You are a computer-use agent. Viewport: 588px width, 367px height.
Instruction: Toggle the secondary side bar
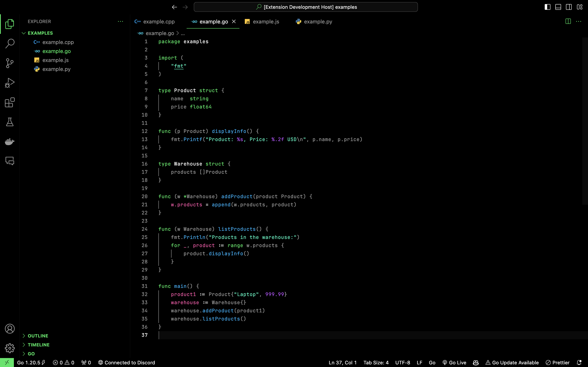coord(569,7)
